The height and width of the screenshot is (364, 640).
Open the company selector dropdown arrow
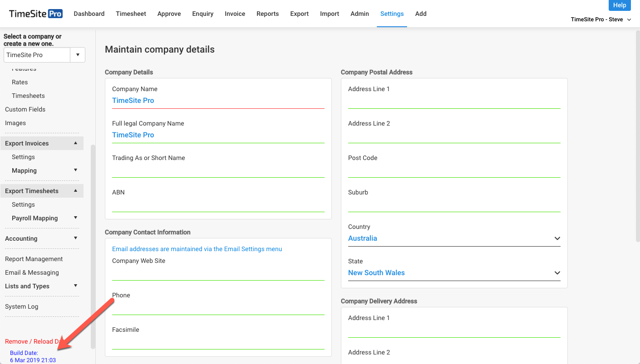[78, 55]
